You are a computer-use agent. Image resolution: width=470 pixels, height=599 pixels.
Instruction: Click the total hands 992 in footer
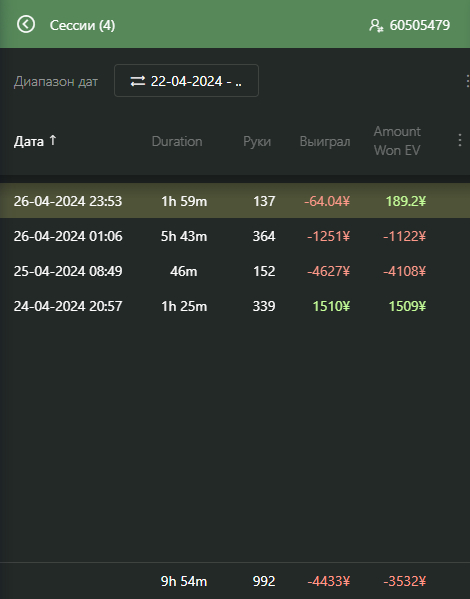[x=264, y=581]
